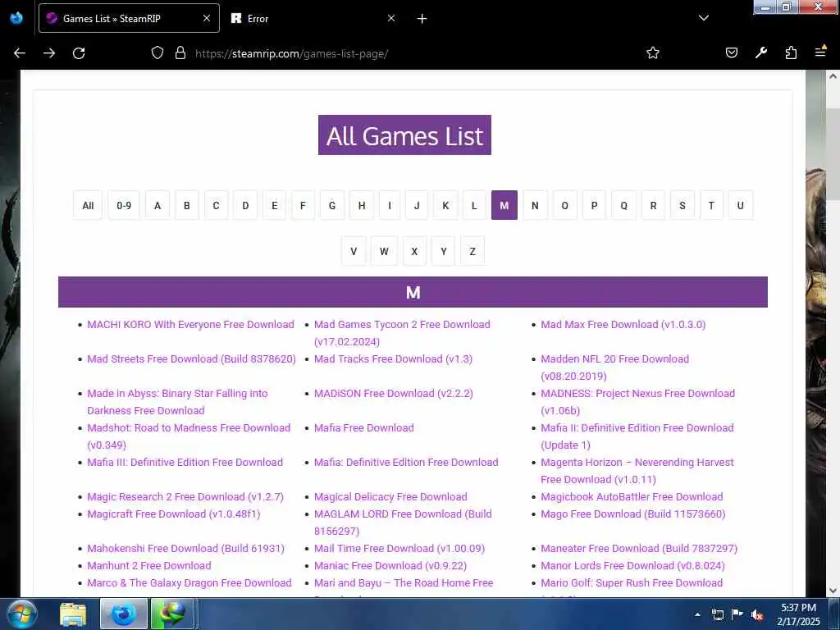The width and height of the screenshot is (840, 630).
Task: Filter games list by letter G
Action: point(332,205)
